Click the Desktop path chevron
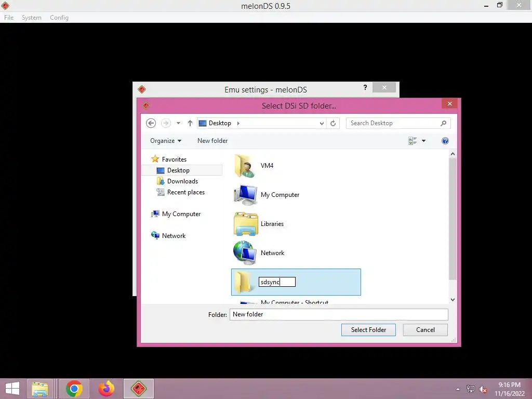The height and width of the screenshot is (399, 532). (x=238, y=123)
